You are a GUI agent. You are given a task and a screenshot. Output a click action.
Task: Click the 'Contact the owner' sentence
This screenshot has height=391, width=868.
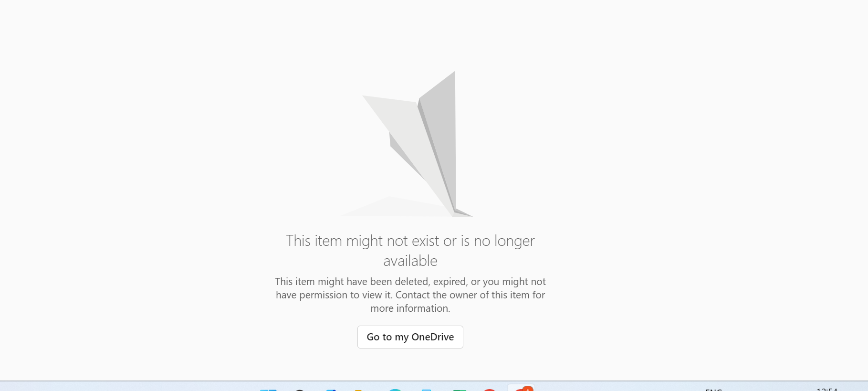coord(470,295)
